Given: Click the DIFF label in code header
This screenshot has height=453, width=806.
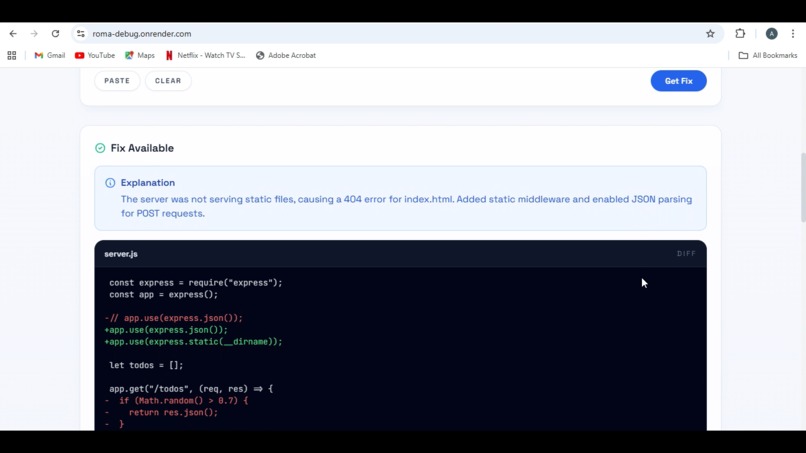Looking at the screenshot, I should click(x=686, y=253).
